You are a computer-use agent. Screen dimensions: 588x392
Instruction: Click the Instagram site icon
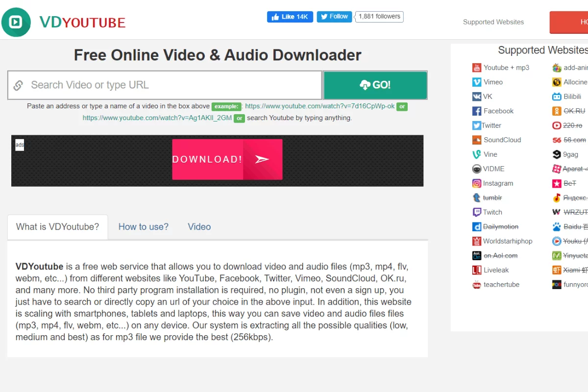click(x=477, y=183)
